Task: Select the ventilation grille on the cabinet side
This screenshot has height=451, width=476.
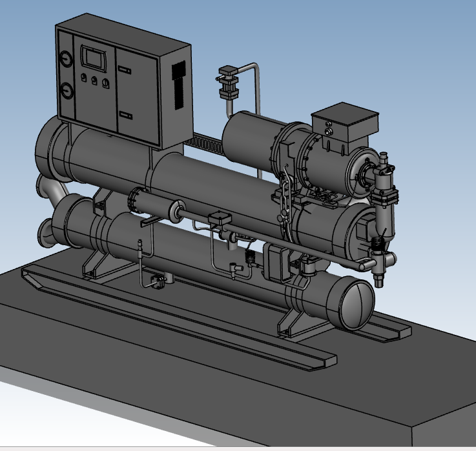Action: (179, 85)
